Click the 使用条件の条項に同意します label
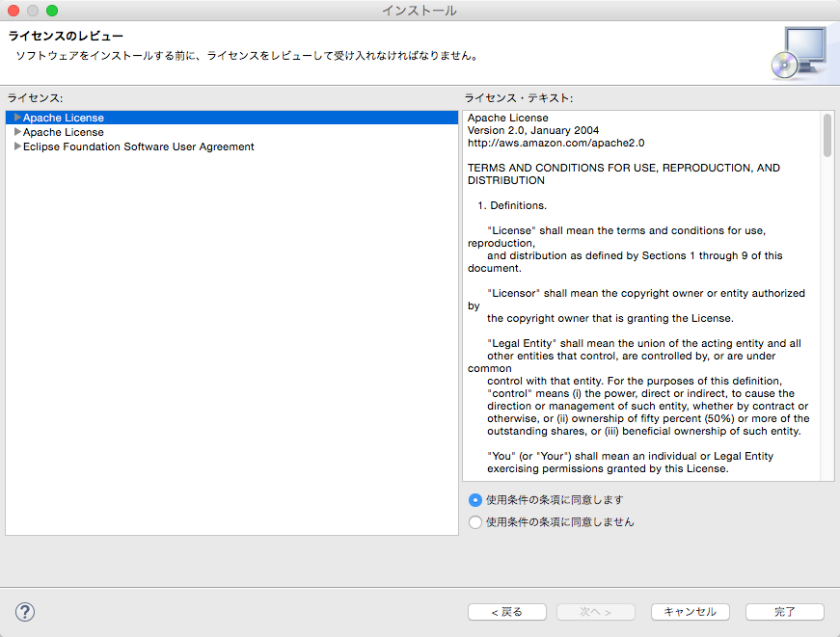Screen dimensions: 840x637 point(555,500)
